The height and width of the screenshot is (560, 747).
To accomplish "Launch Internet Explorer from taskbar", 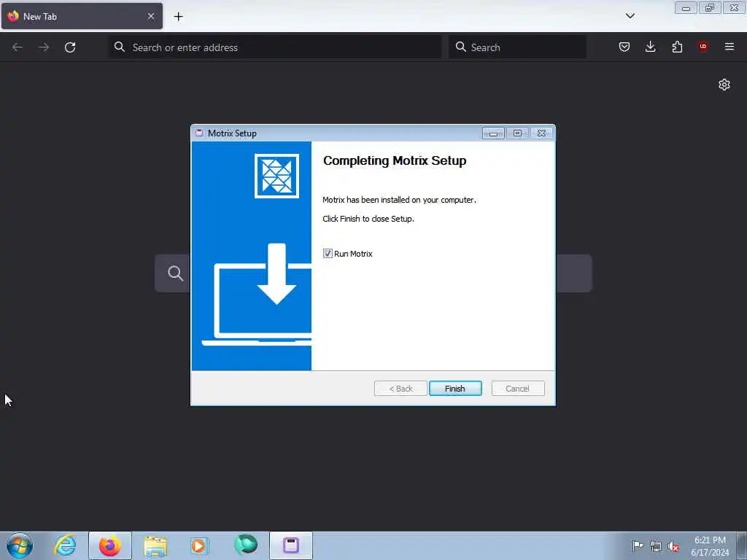I will [65, 545].
